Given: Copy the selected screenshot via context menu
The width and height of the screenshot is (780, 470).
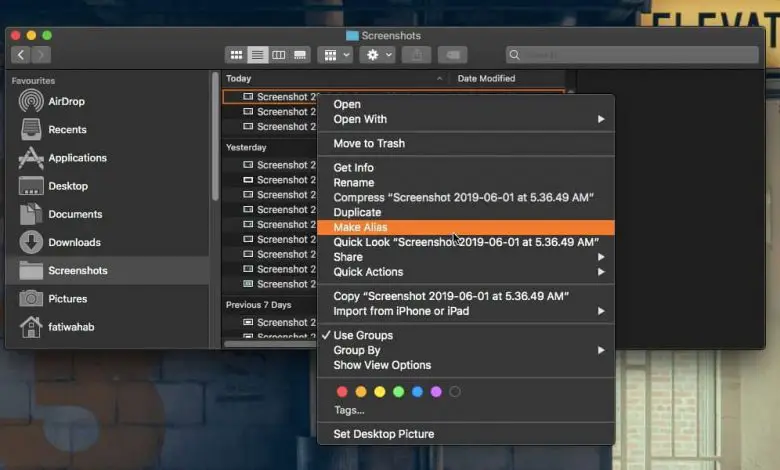Looking at the screenshot, I should (466, 296).
